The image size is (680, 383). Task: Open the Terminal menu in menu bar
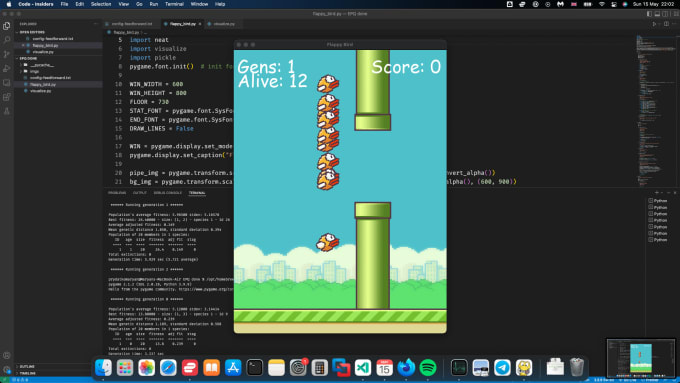[x=174, y=4]
